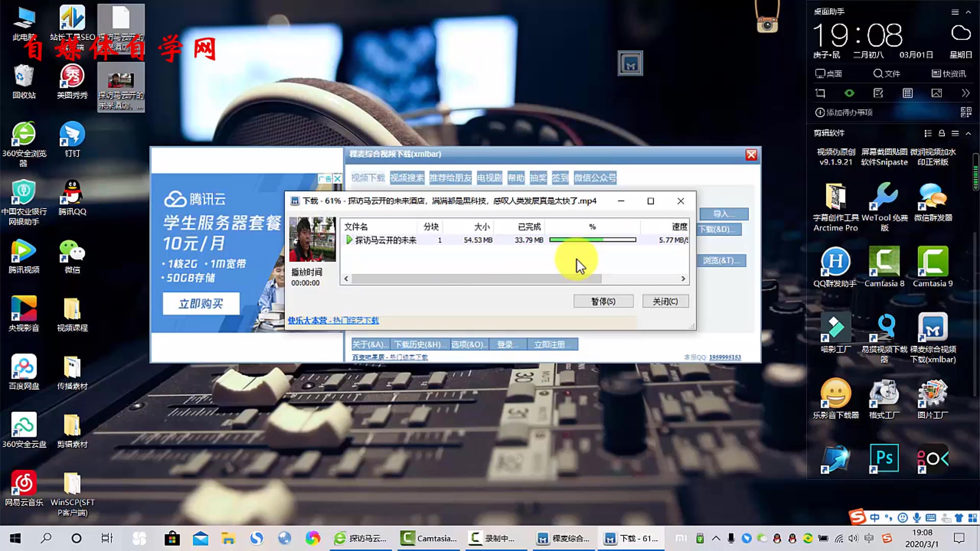Click the screenshot crop icon in desktop assistant

pos(820,93)
